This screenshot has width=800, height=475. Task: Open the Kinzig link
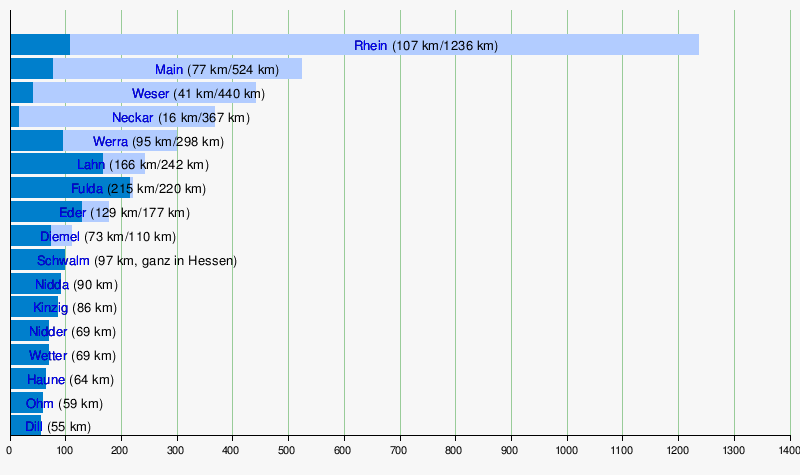pyautogui.click(x=50, y=308)
